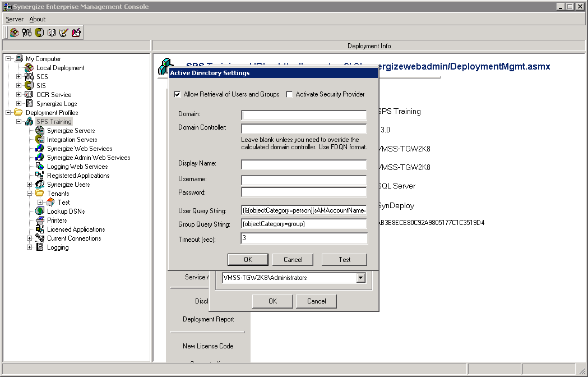Click the Synergize Users people icon

click(x=40, y=185)
